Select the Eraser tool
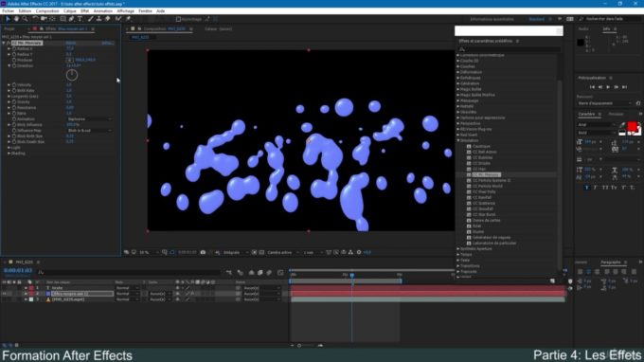 pyautogui.click(x=108, y=19)
